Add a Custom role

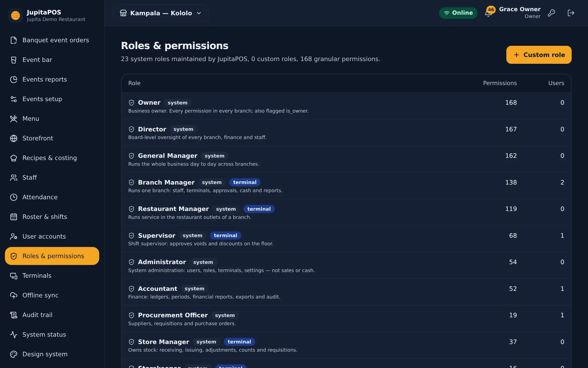(x=539, y=55)
